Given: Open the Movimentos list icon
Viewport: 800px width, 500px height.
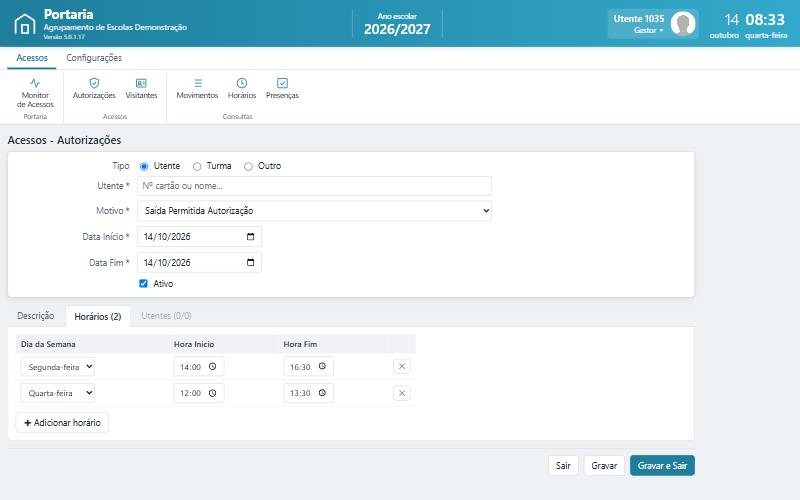Looking at the screenshot, I should coord(198,83).
